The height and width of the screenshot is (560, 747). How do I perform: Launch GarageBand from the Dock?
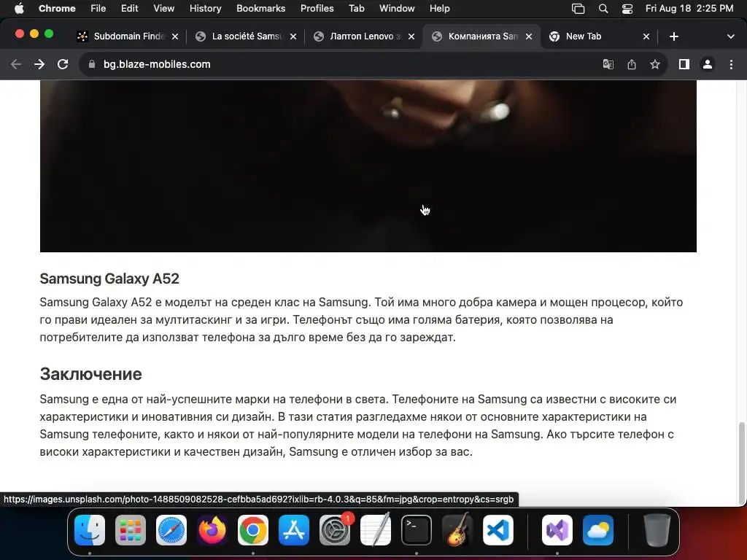pos(457,530)
